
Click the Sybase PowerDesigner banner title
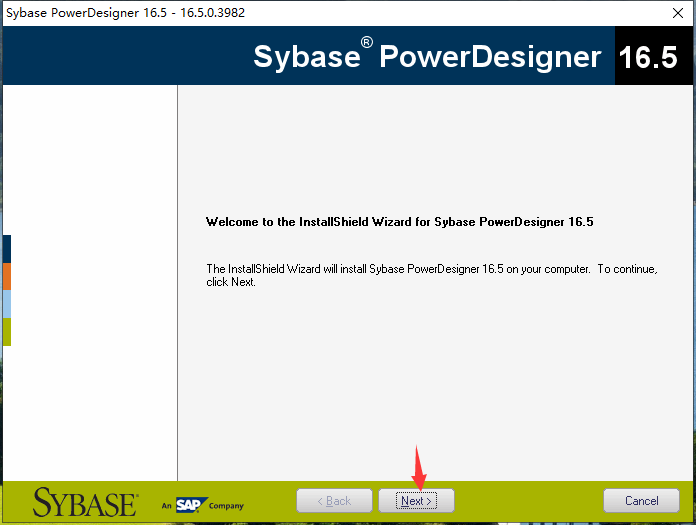pyautogui.click(x=427, y=56)
